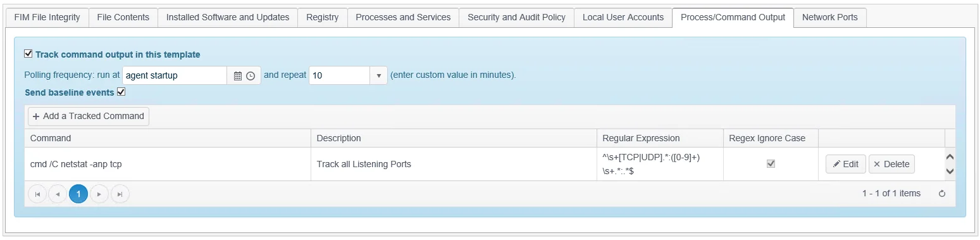Open the calendar date picker icon
Screen dimensions: 980x240
click(x=238, y=75)
